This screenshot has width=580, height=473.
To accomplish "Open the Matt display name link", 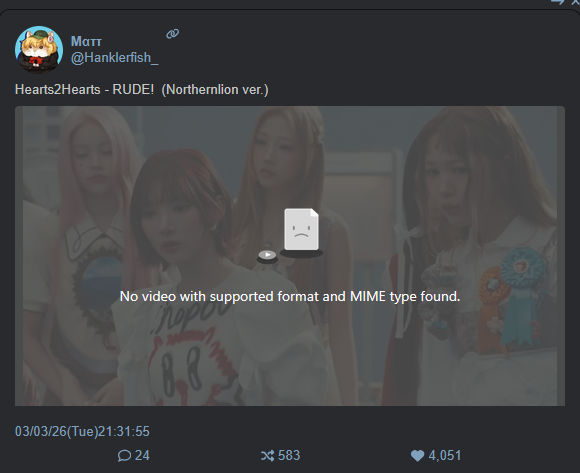I will coord(86,41).
